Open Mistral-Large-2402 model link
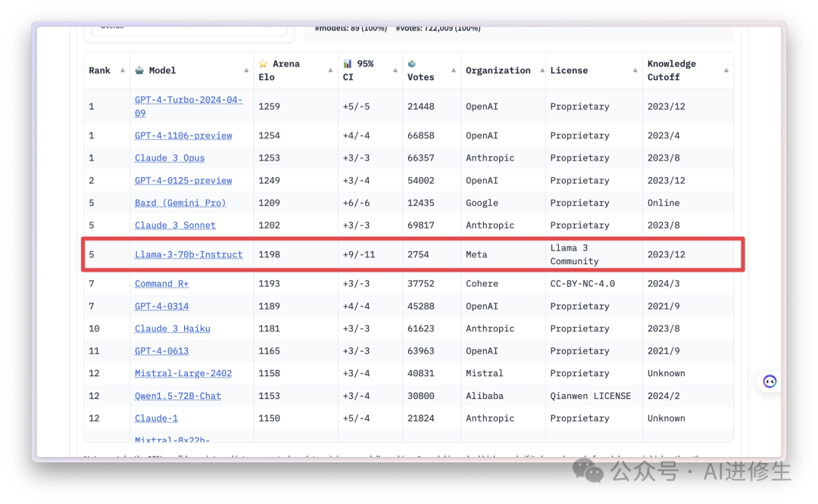The width and height of the screenshot is (818, 504). click(x=183, y=373)
